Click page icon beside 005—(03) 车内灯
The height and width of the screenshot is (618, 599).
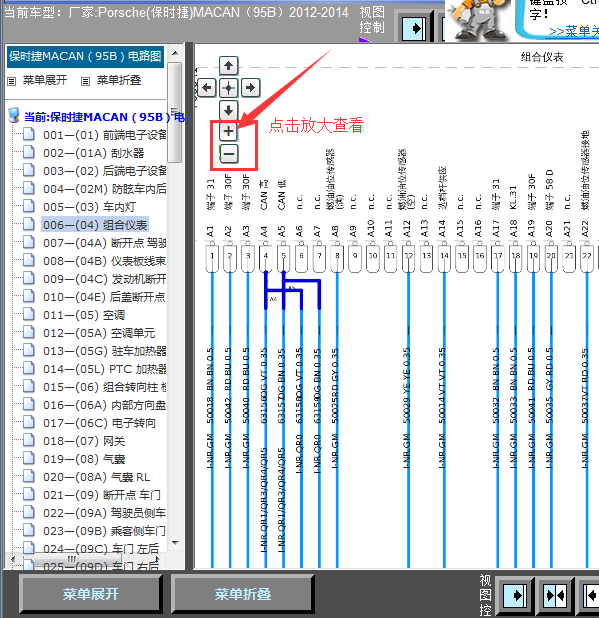[28, 206]
